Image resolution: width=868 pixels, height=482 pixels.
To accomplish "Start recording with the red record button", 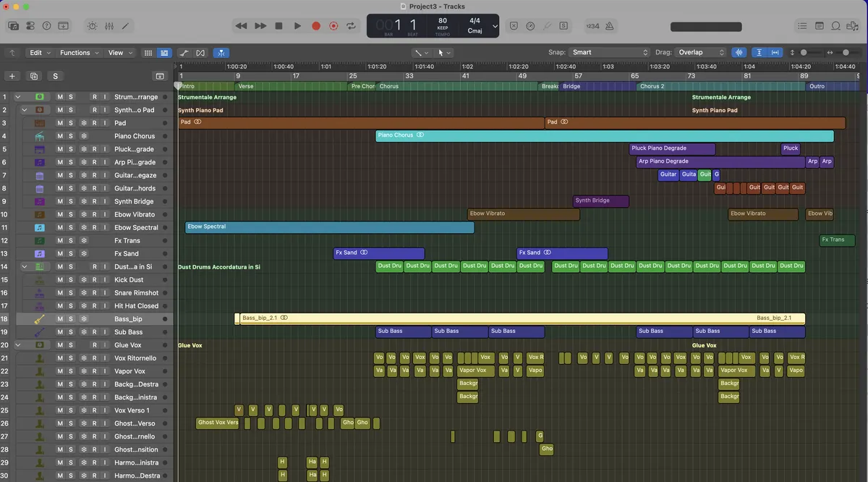I will click(x=316, y=25).
